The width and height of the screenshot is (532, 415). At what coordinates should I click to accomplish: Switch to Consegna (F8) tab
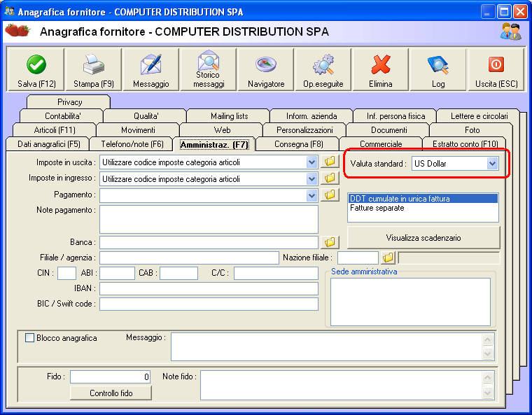[x=299, y=144]
